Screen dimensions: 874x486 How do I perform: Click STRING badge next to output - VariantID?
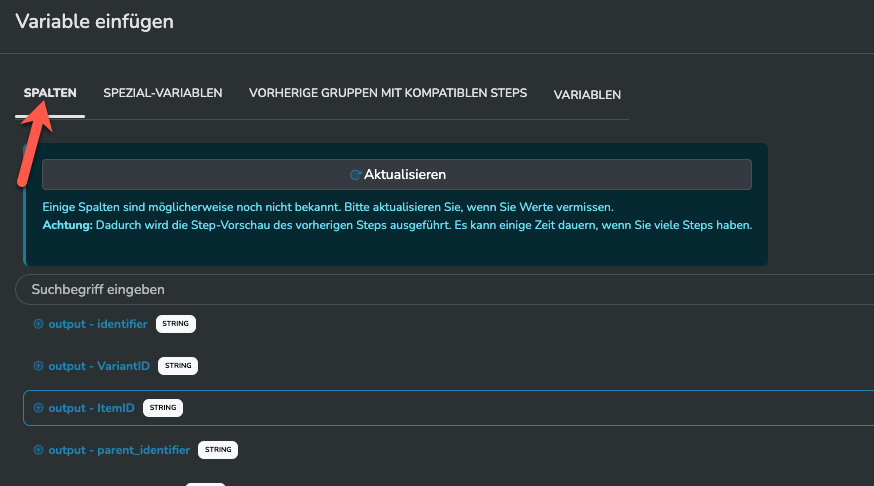pos(178,366)
